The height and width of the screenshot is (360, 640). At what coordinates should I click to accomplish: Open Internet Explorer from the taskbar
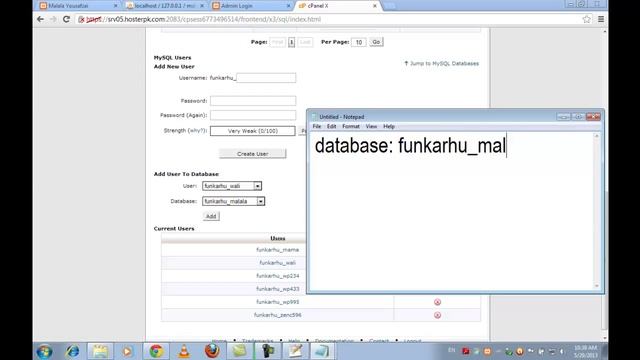click(x=73, y=351)
